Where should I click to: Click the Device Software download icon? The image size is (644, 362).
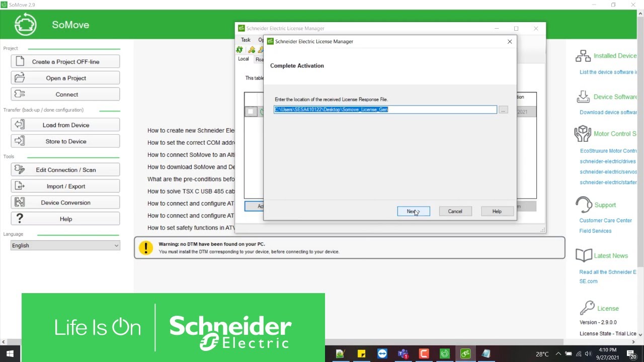coord(583,97)
